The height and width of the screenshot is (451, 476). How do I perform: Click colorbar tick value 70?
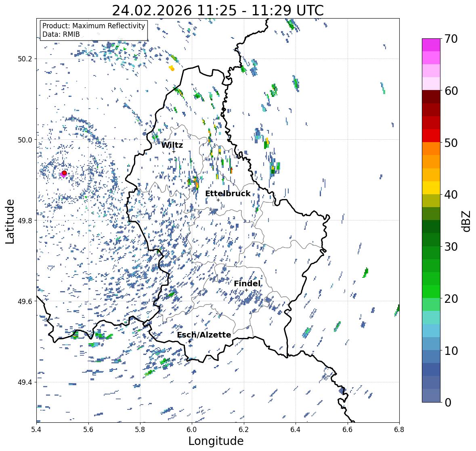(451, 39)
